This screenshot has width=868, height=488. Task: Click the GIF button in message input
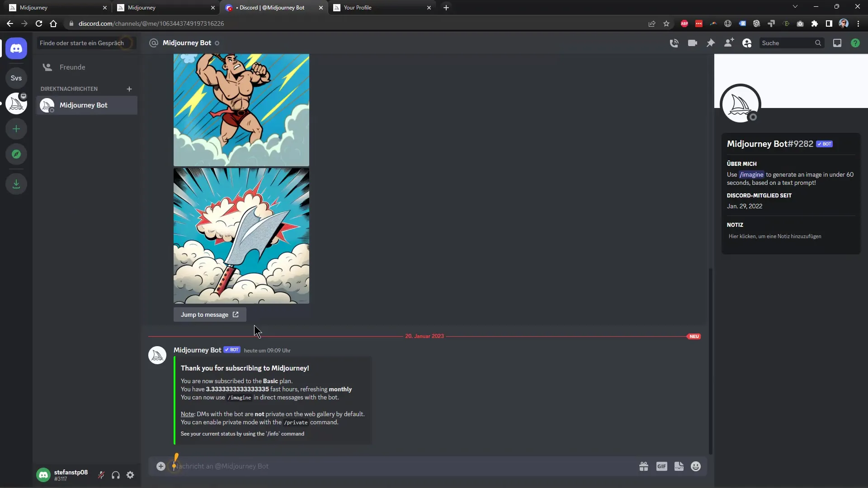click(661, 467)
